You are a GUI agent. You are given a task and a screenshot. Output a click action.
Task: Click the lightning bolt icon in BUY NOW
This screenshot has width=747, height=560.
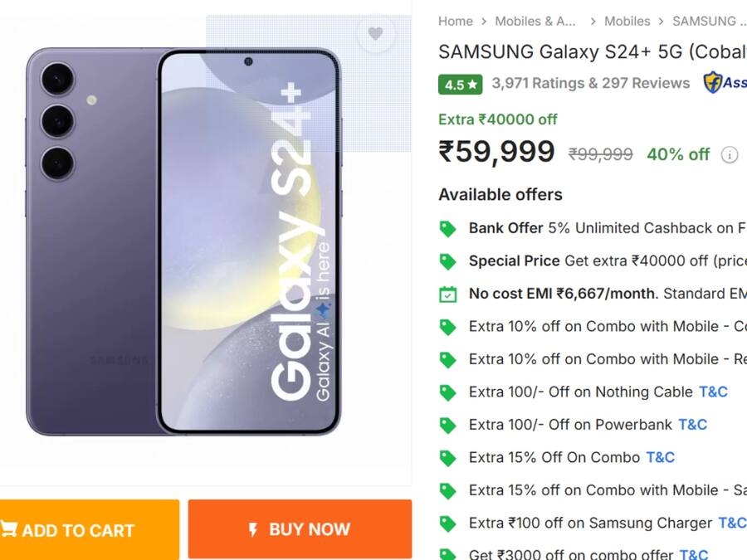(x=252, y=528)
